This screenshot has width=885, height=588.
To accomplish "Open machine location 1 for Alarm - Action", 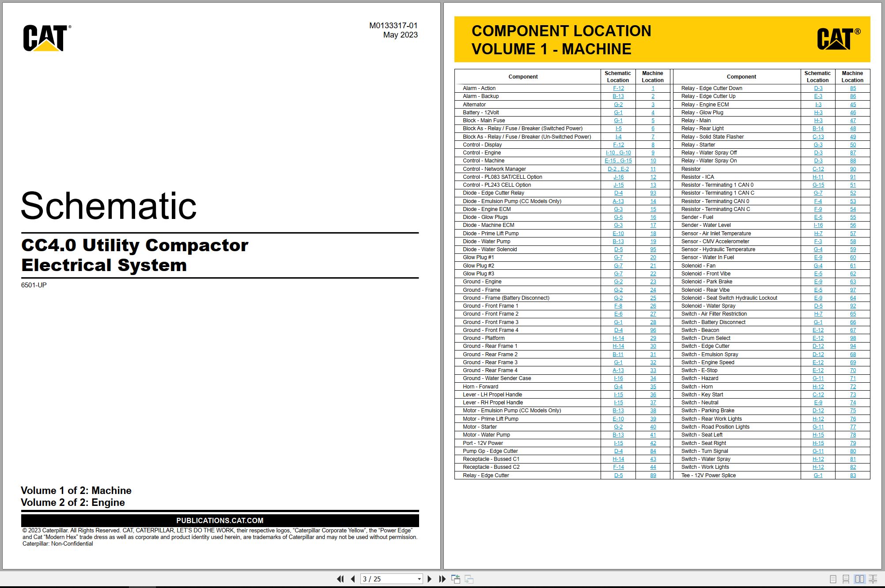I will [x=653, y=88].
